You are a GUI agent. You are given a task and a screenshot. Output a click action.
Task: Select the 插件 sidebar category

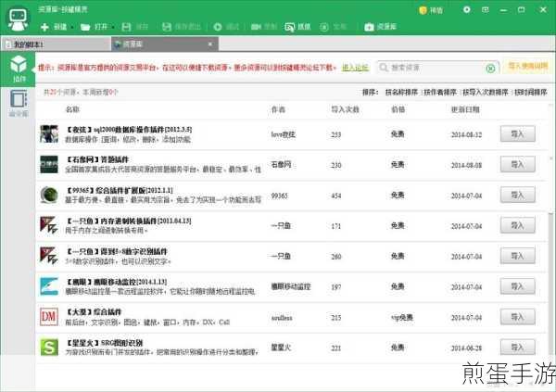tap(19, 69)
